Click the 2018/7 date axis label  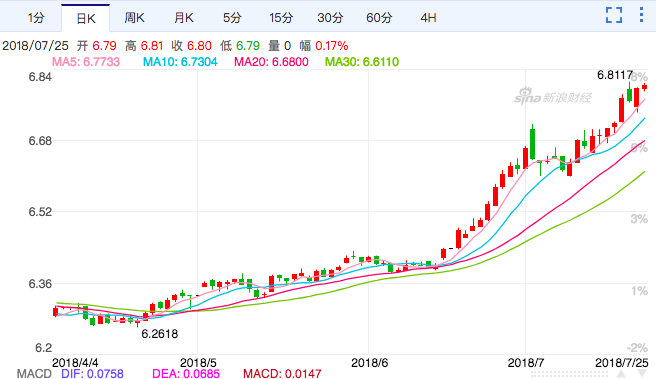pos(526,362)
